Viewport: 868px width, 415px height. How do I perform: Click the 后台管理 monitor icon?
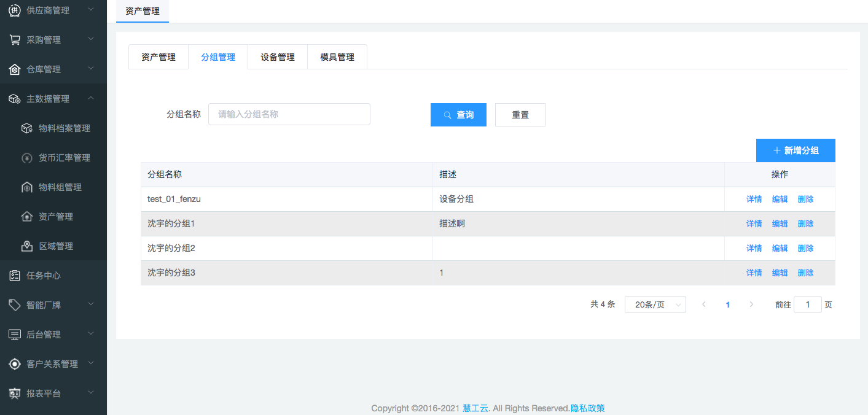(x=15, y=335)
